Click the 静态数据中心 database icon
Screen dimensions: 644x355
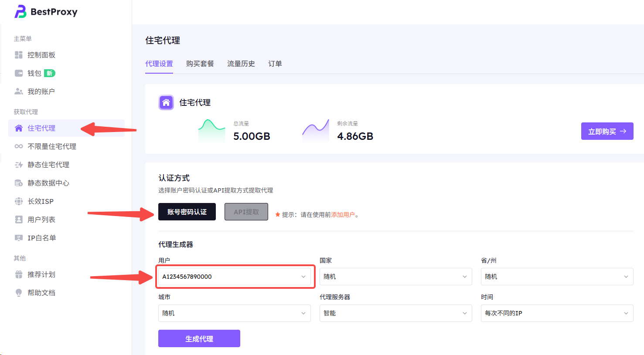coord(19,183)
